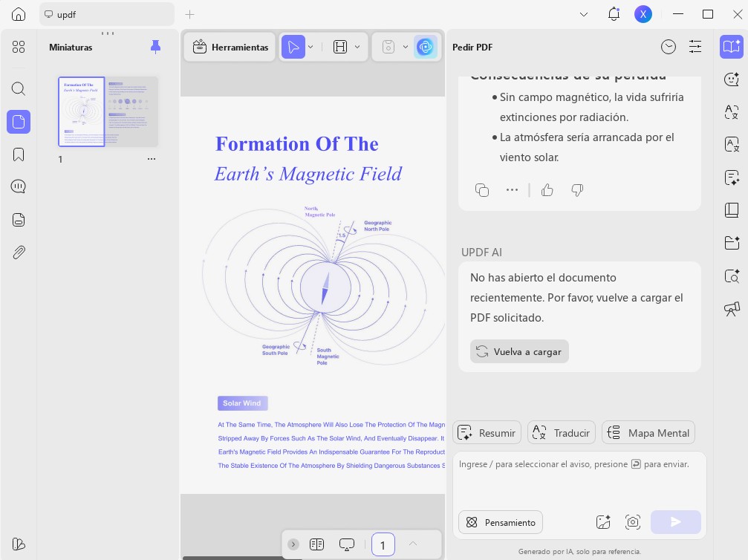
Task: Expand the tab list chevron in title bar
Action: pyautogui.click(x=583, y=14)
